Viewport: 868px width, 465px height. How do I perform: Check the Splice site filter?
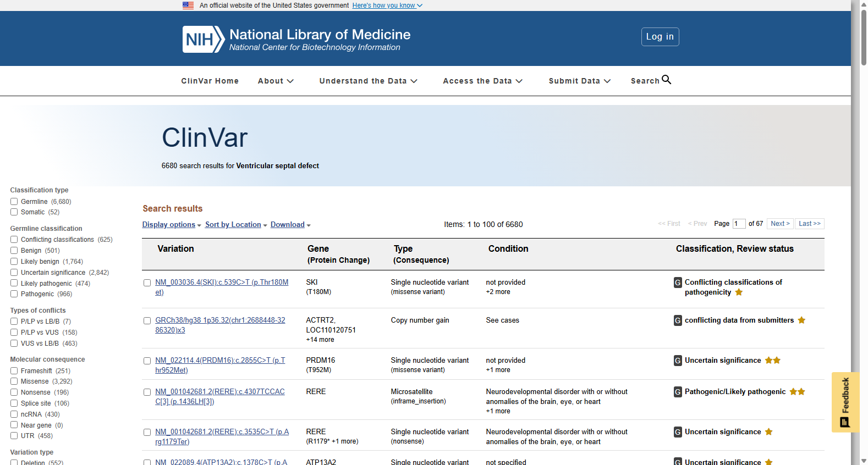(x=14, y=403)
